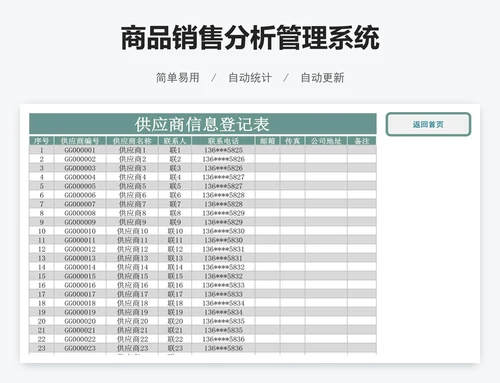
Task: Select contact cell 联15
Action: pyautogui.click(x=175, y=276)
